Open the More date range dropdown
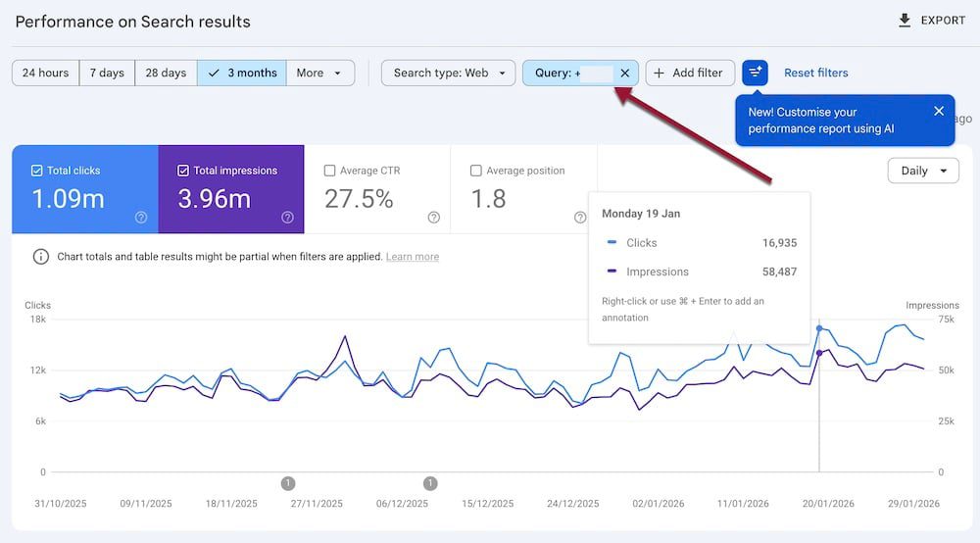 319,74
